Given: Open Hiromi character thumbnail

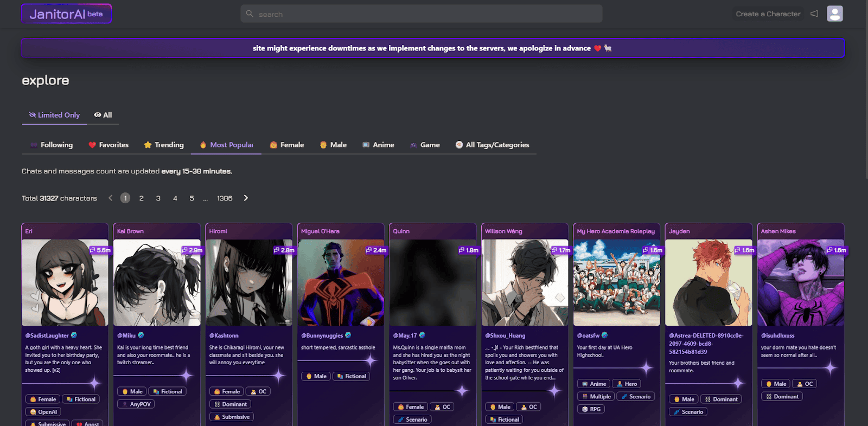Looking at the screenshot, I should point(249,282).
